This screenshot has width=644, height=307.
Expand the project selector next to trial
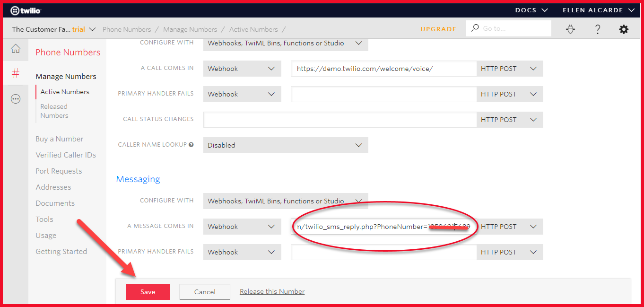pyautogui.click(x=92, y=29)
